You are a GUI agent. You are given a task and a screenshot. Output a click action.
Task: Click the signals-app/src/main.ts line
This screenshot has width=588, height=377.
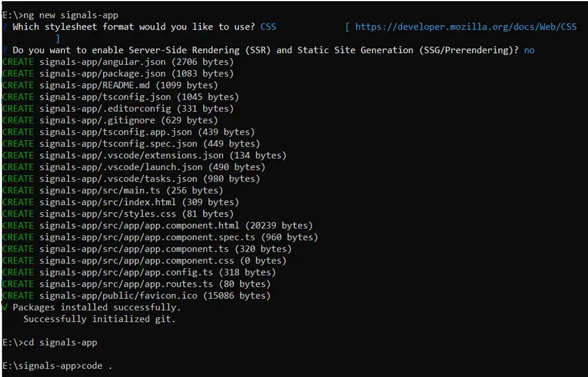tap(131, 190)
